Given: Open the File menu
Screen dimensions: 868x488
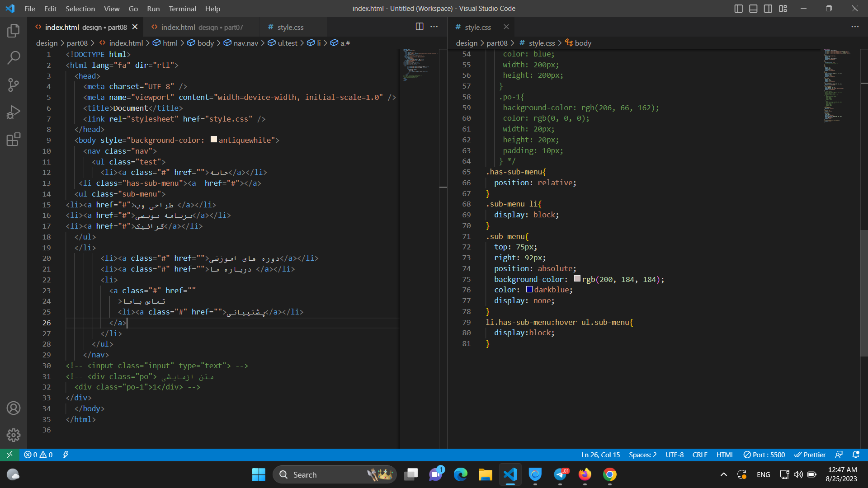Looking at the screenshot, I should pyautogui.click(x=30, y=9).
